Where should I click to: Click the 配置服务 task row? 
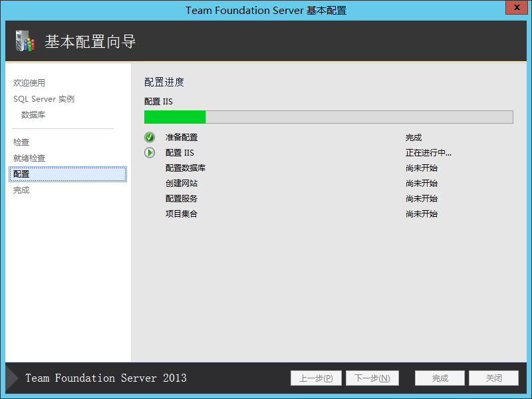(x=182, y=198)
